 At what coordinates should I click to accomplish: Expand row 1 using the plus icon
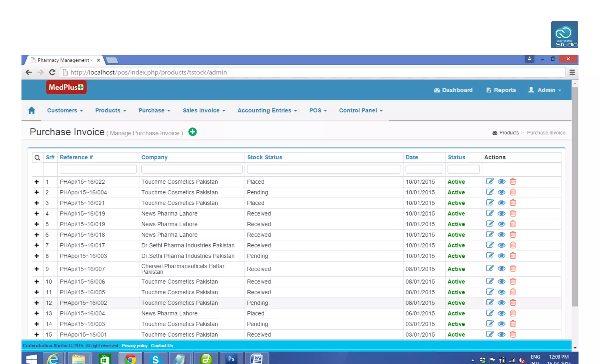[37, 182]
